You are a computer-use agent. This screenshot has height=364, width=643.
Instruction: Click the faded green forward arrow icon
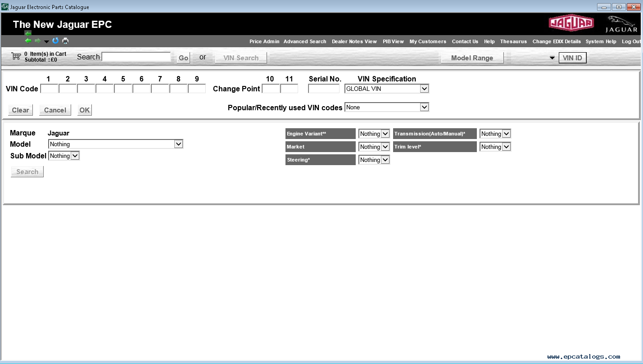(x=37, y=41)
